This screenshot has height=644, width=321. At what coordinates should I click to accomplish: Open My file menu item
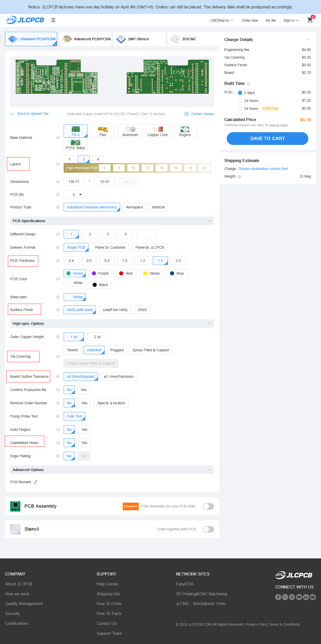point(271,20)
